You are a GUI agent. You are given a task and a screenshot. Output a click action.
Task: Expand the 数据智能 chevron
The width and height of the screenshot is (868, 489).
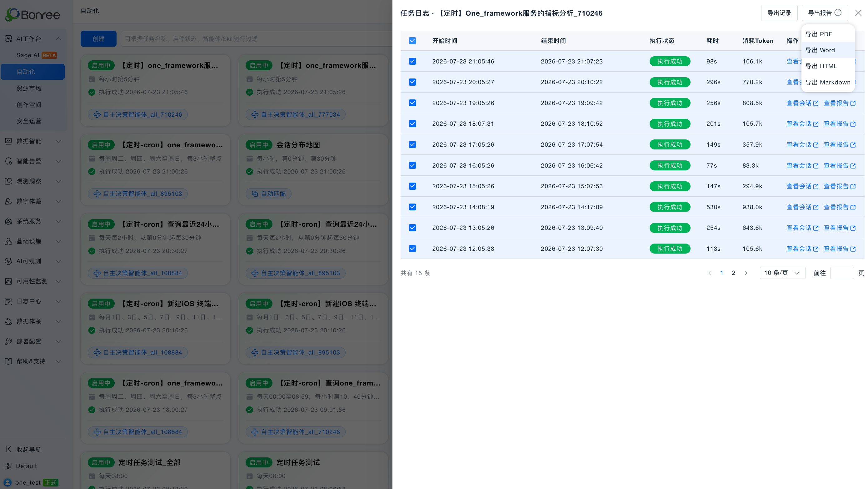pyautogui.click(x=59, y=141)
